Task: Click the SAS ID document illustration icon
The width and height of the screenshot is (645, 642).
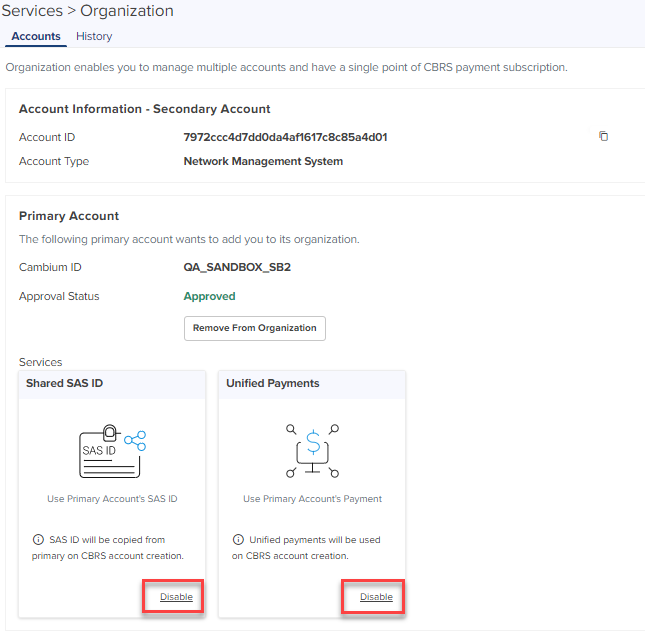Action: coord(112,452)
